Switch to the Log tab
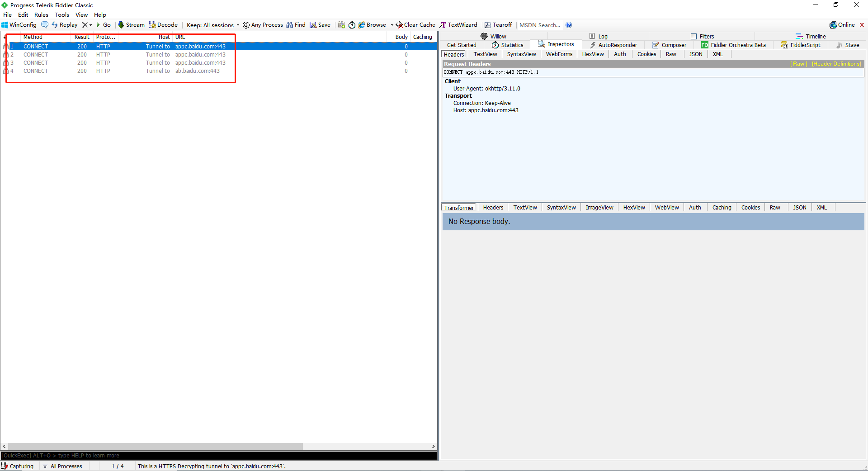 (x=599, y=36)
